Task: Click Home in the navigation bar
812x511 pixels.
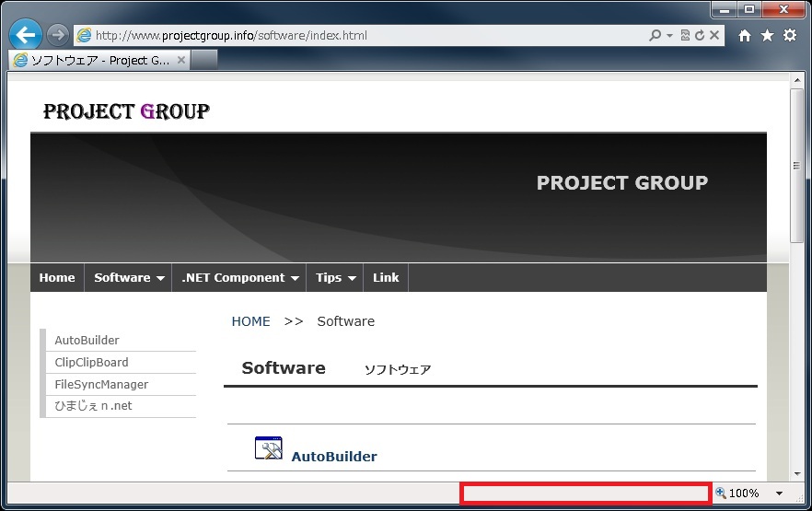Action: click(x=57, y=278)
